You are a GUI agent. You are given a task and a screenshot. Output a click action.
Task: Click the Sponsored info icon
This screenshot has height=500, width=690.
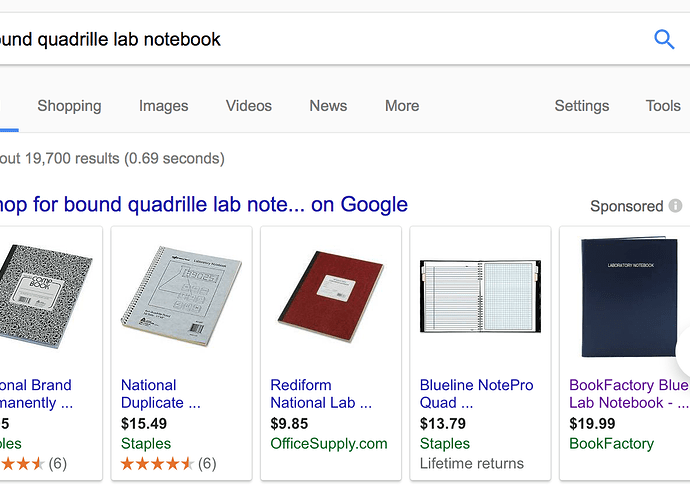pos(675,206)
